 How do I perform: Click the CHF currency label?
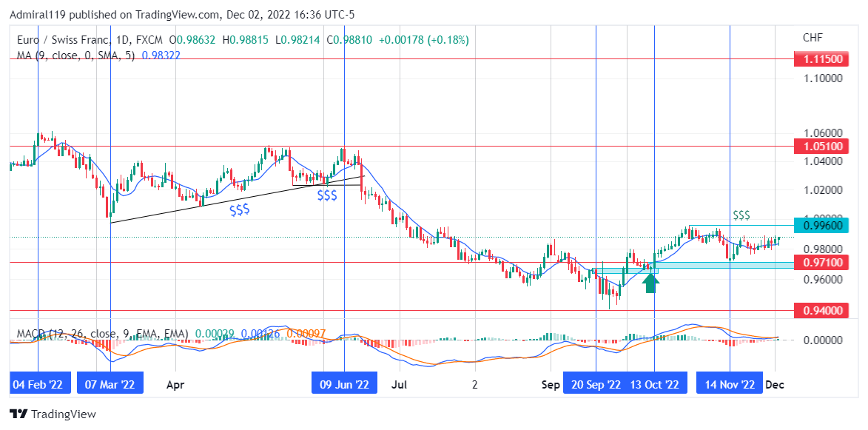(x=813, y=38)
